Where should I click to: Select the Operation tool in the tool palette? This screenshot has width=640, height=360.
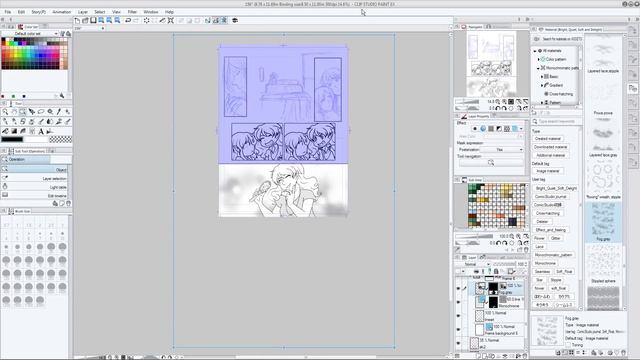coord(23,111)
